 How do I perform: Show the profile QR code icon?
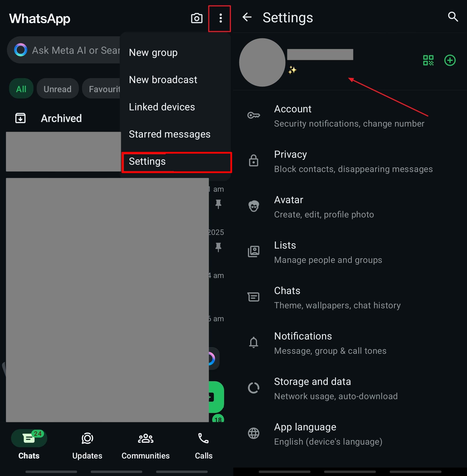(x=428, y=60)
